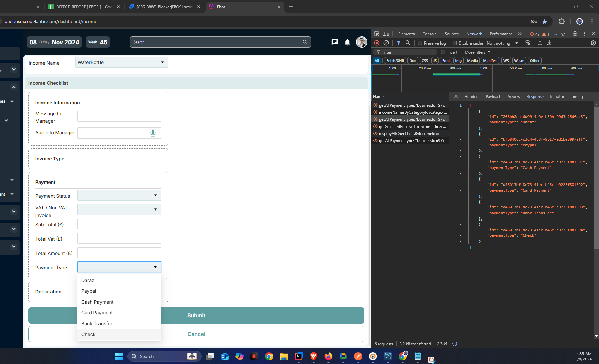Open a new browser tab
599x364 pixels.
[x=291, y=7]
